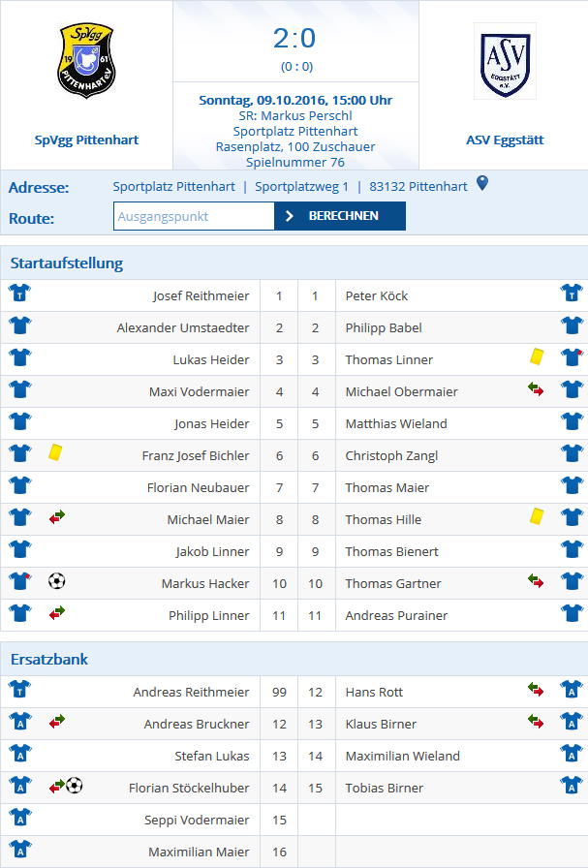The height and width of the screenshot is (868, 588).
Task: Click the captain jersey icon beside Thomas Linner
Action: tap(572, 357)
